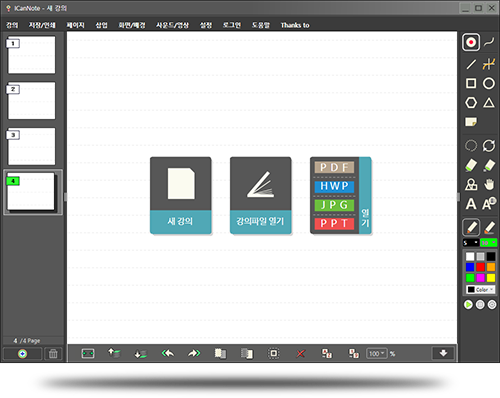Open the Thanks to menu
Image resolution: width=500 pixels, height=398 pixels.
coord(295,25)
